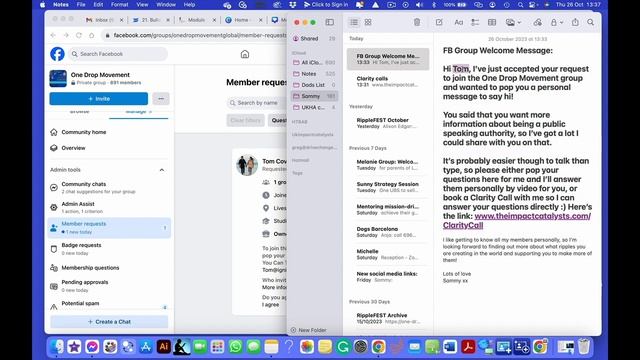
Task: Delete the current note with trash icon
Action: pyautogui.click(x=417, y=22)
